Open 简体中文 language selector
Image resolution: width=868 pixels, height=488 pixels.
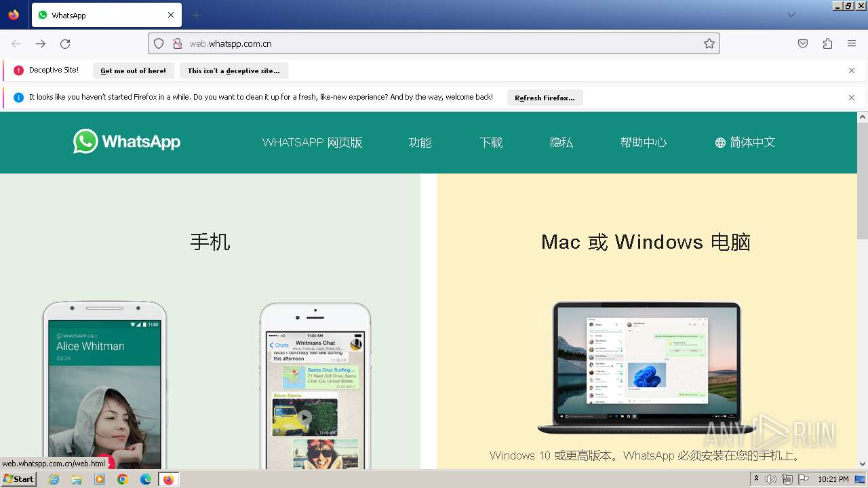pyautogui.click(x=745, y=142)
